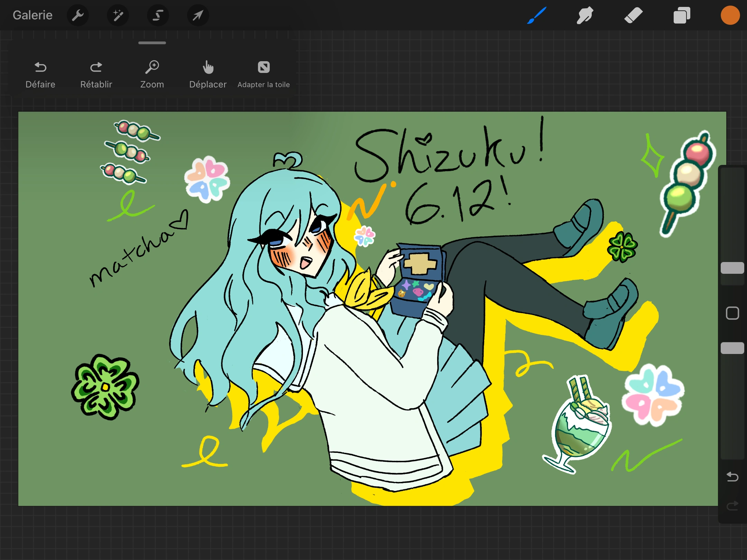The width and height of the screenshot is (747, 560).
Task: Tap the brush opacity slider handle
Action: (732, 348)
